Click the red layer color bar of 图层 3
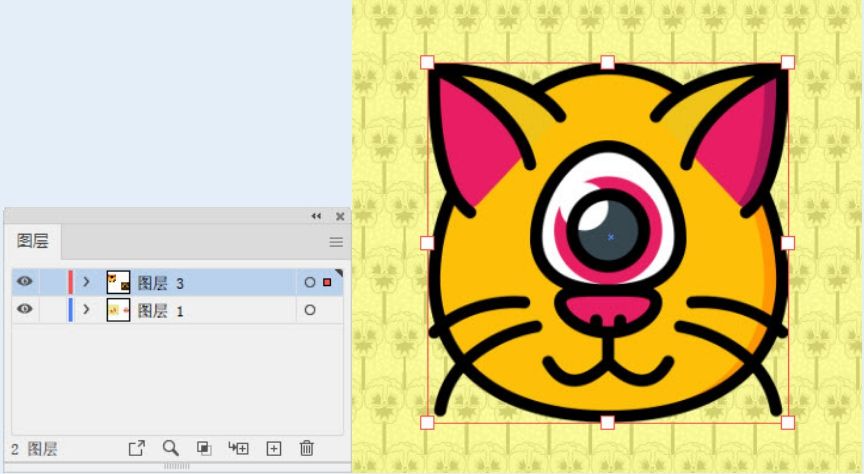This screenshot has width=864, height=474. pos(71,282)
